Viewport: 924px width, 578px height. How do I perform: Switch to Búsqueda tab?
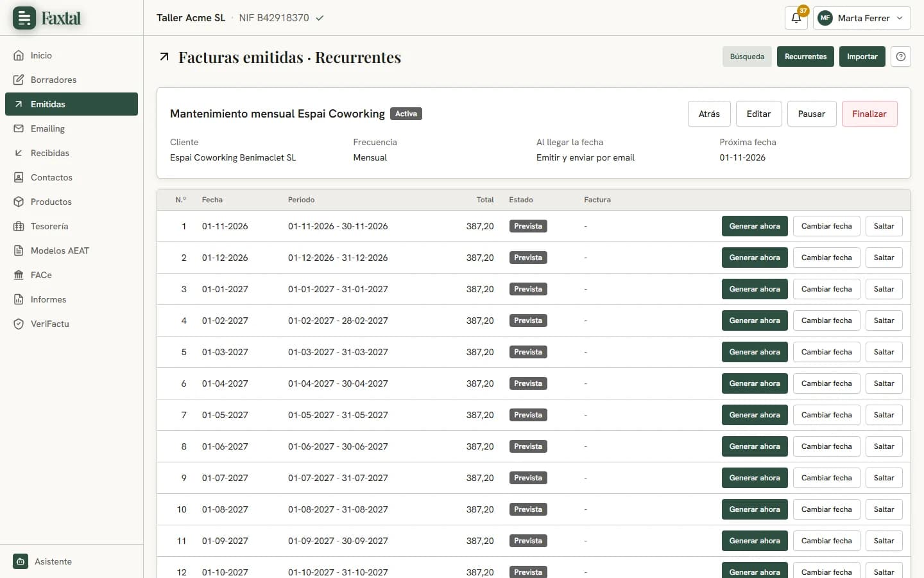(x=747, y=57)
